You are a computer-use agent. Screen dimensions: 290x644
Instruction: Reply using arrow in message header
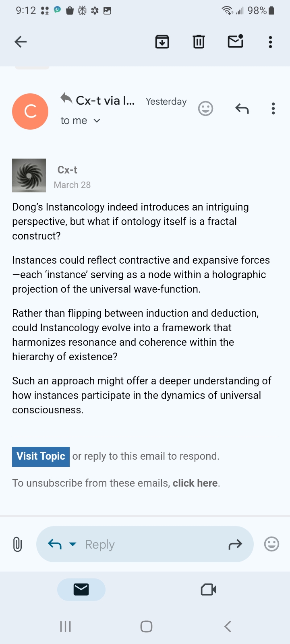point(242,109)
